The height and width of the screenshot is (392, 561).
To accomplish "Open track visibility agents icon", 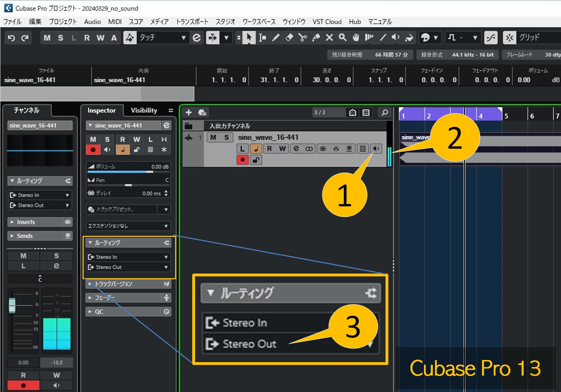I will tap(352, 112).
